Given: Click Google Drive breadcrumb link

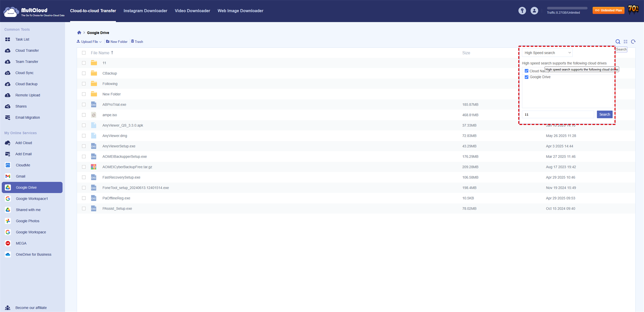Looking at the screenshot, I should coord(98,33).
